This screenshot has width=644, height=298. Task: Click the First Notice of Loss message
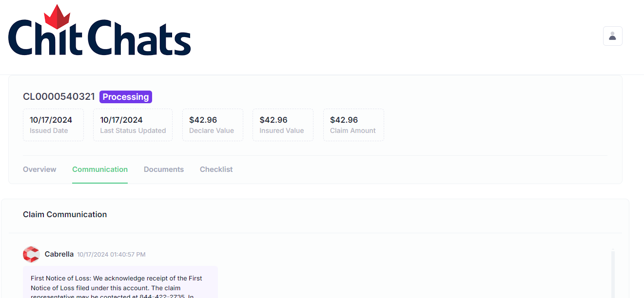(120, 282)
